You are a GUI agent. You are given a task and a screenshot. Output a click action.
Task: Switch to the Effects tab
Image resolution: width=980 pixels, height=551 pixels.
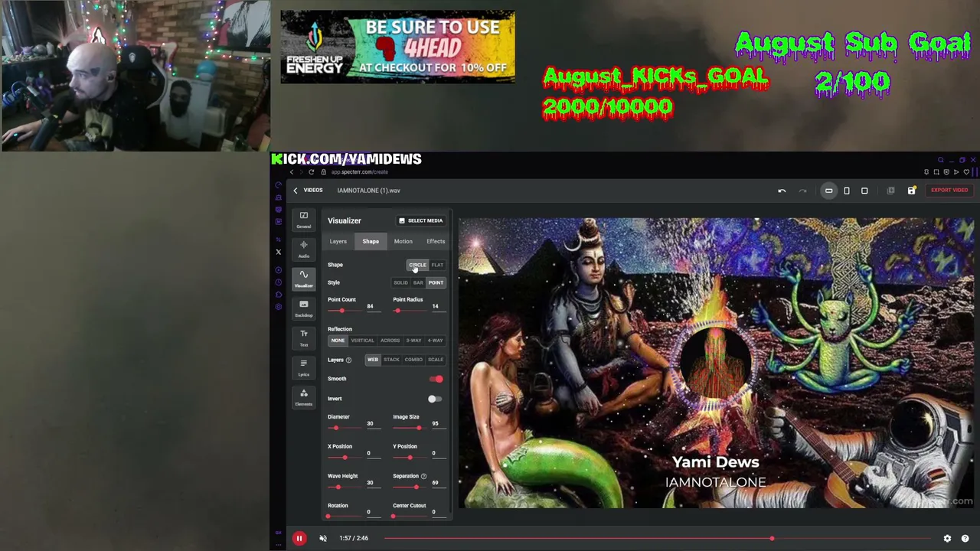[x=436, y=242]
